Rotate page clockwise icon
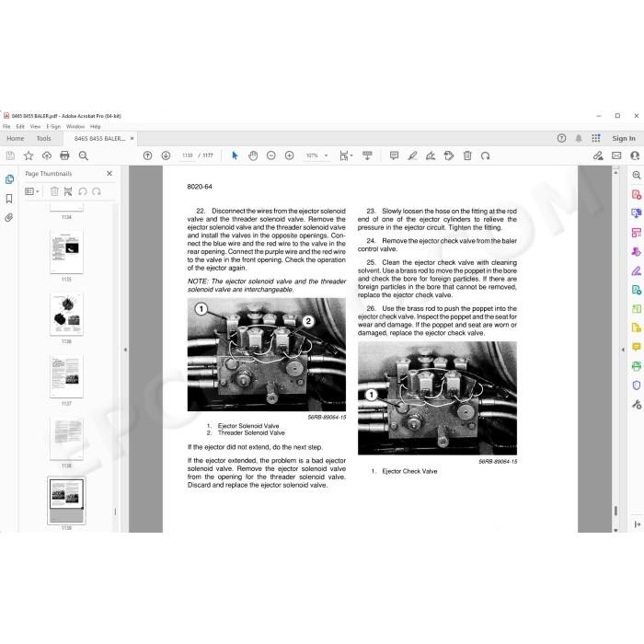Image resolution: width=644 pixels, height=644 pixels. (486, 155)
